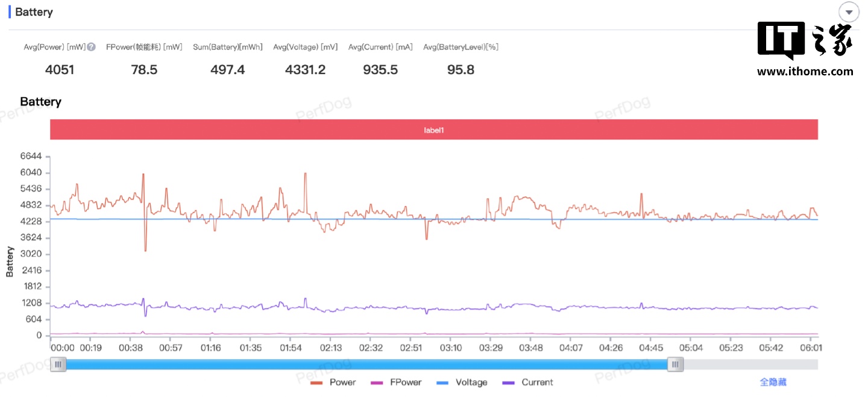
Task: Click the Avg(Power) value 4051
Action: (60, 70)
